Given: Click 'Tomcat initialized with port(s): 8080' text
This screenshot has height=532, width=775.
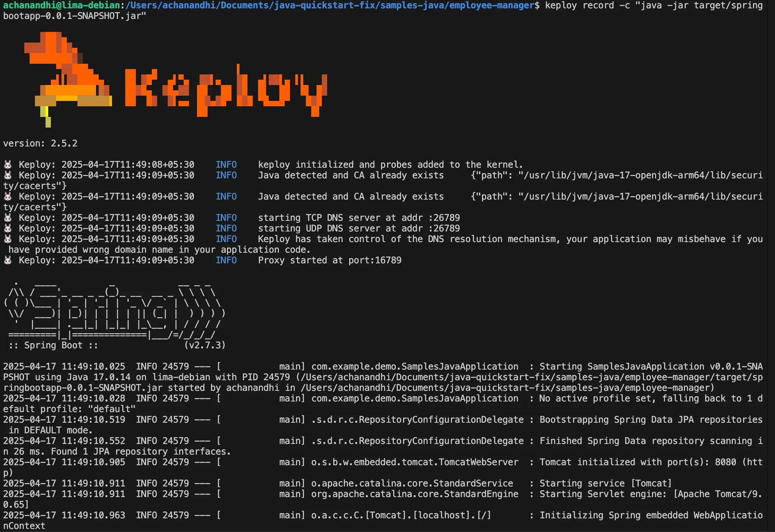Looking at the screenshot, I should [638, 462].
